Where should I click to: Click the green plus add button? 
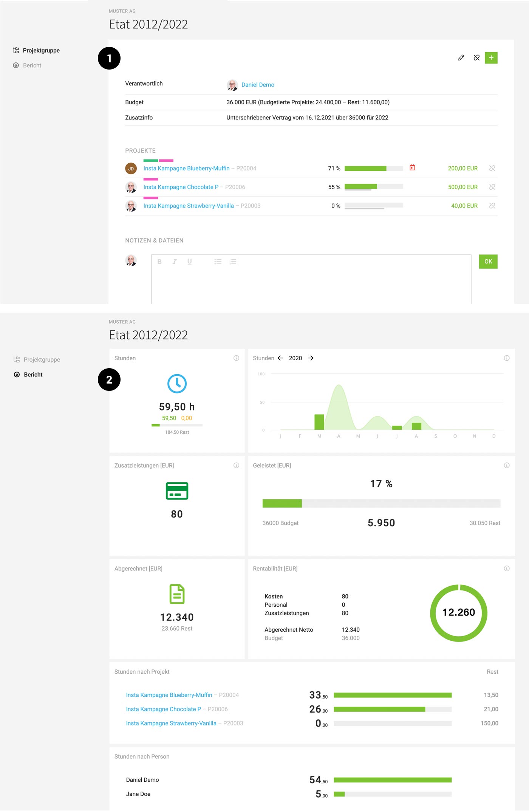(491, 58)
